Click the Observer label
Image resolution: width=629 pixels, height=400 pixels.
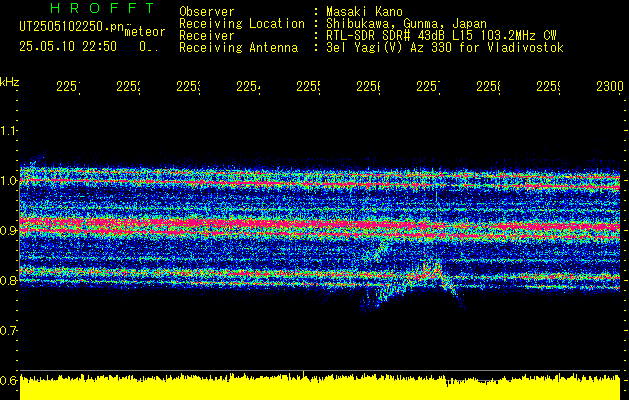point(207,12)
